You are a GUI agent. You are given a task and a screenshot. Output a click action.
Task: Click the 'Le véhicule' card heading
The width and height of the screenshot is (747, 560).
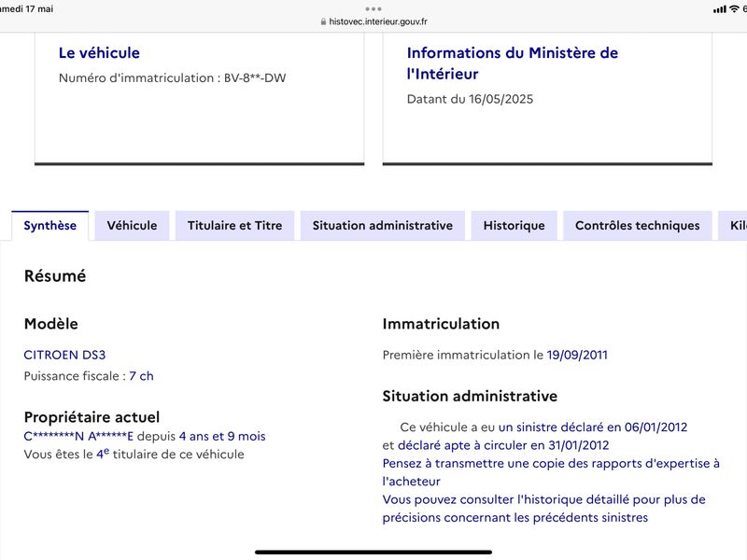pyautogui.click(x=99, y=53)
